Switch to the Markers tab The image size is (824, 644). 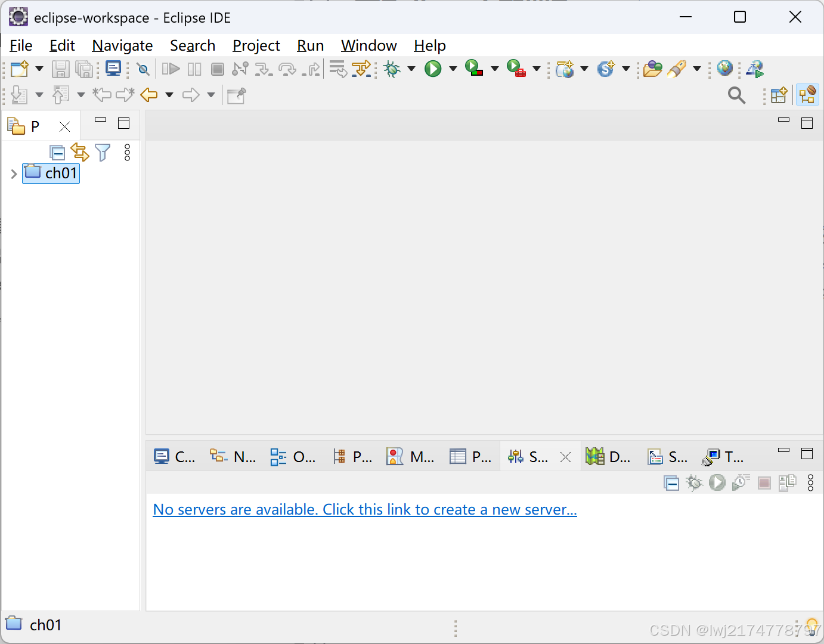click(x=410, y=457)
